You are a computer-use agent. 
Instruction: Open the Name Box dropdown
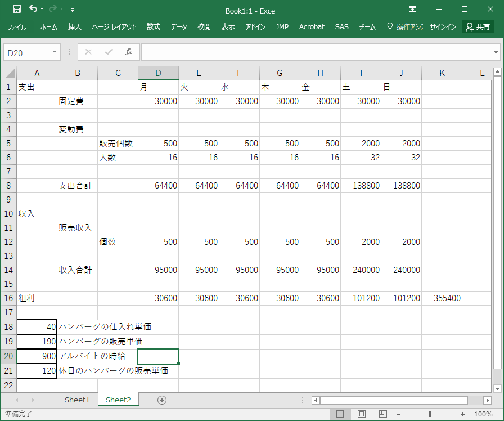click(55, 52)
